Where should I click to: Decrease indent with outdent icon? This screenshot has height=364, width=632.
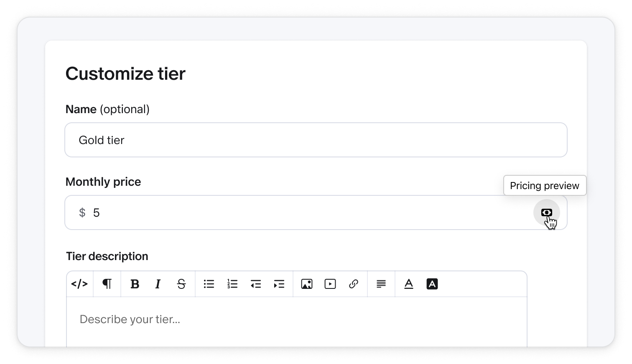256,284
